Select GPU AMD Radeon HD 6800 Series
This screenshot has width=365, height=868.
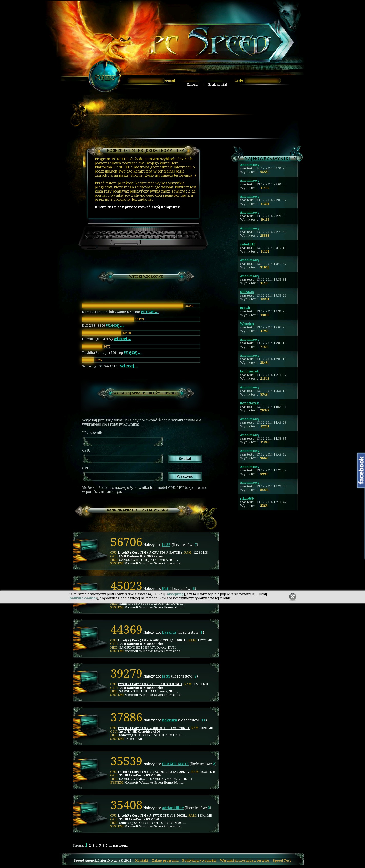click(141, 644)
